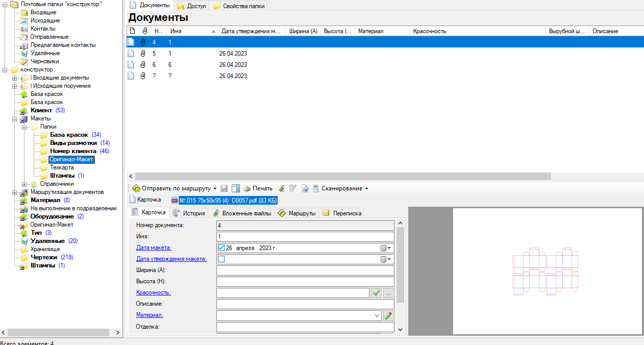Open the Маршруты tab
Viewport: 644px width, 345px height.
[298, 213]
